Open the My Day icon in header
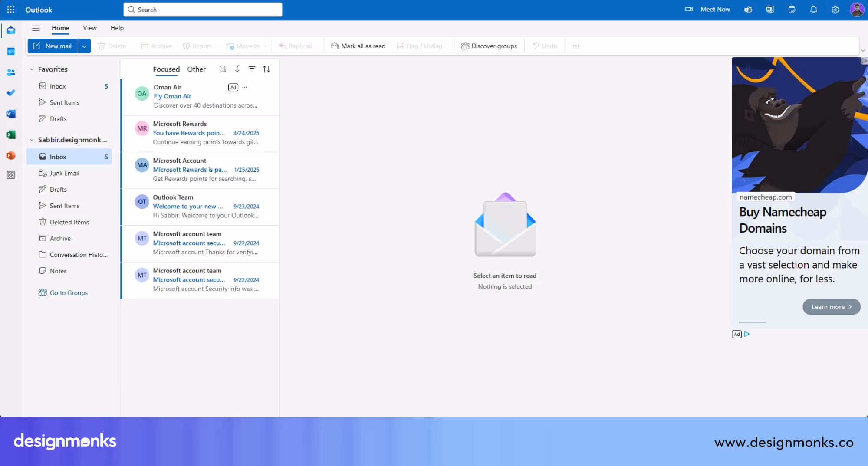The width and height of the screenshot is (868, 466). pos(792,10)
